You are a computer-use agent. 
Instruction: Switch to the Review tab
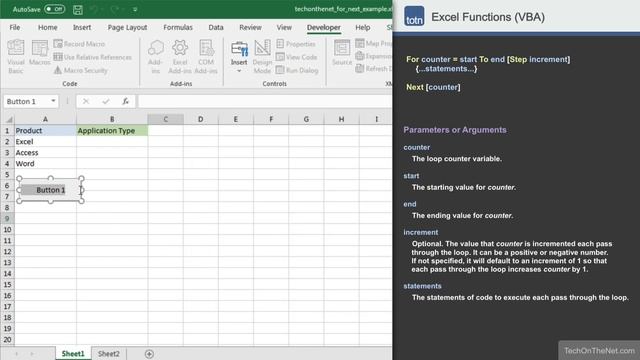pos(250,27)
